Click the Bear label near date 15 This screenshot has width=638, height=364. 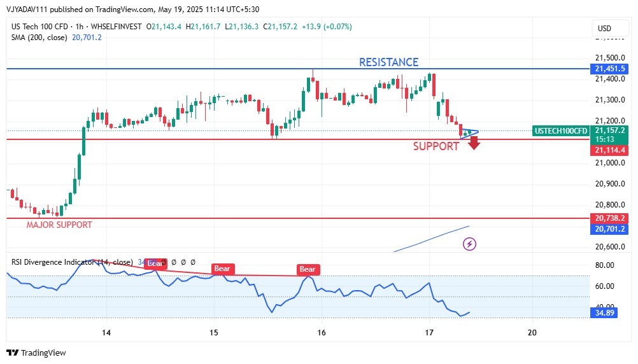(222, 269)
